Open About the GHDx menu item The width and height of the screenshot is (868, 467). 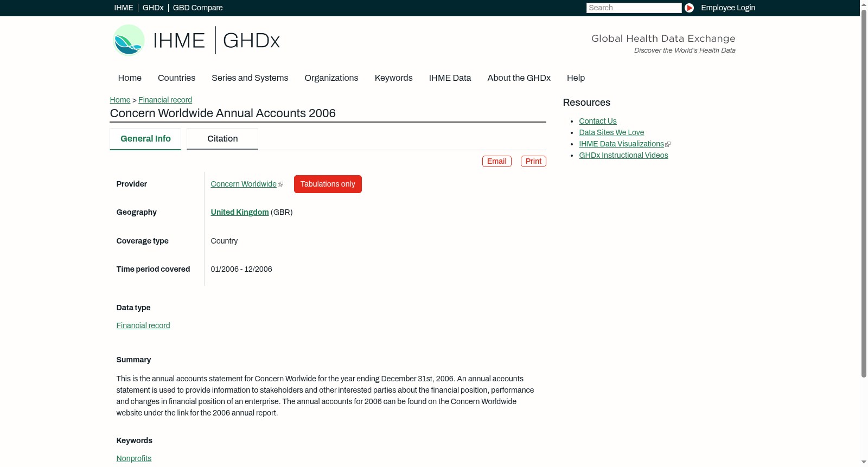click(519, 78)
